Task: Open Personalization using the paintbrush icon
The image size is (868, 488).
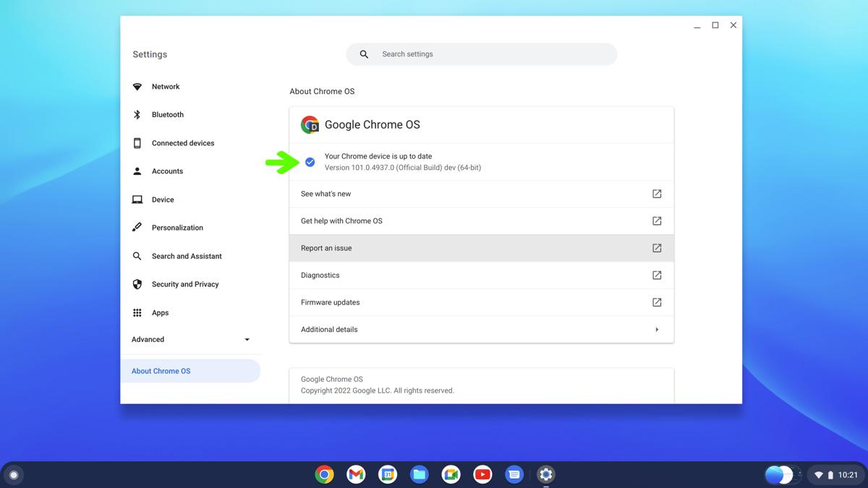Action: 137,227
